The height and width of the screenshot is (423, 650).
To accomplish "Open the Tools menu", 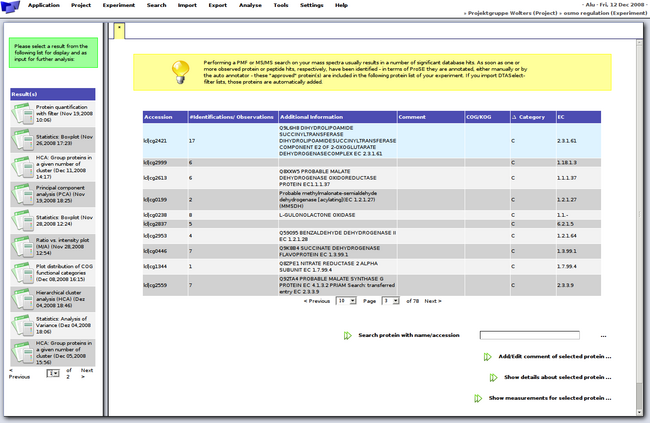I will (281, 5).
